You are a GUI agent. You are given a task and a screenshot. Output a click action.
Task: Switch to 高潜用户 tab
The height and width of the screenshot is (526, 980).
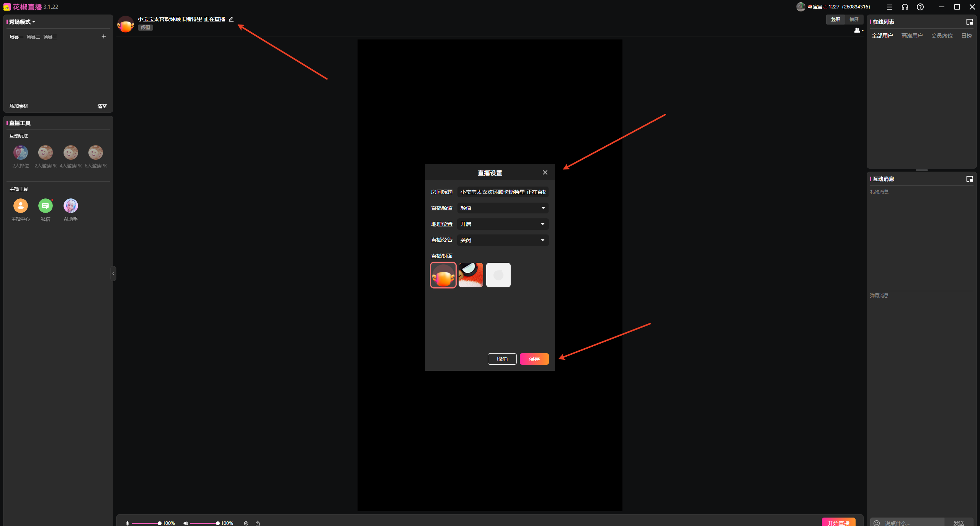tap(912, 36)
